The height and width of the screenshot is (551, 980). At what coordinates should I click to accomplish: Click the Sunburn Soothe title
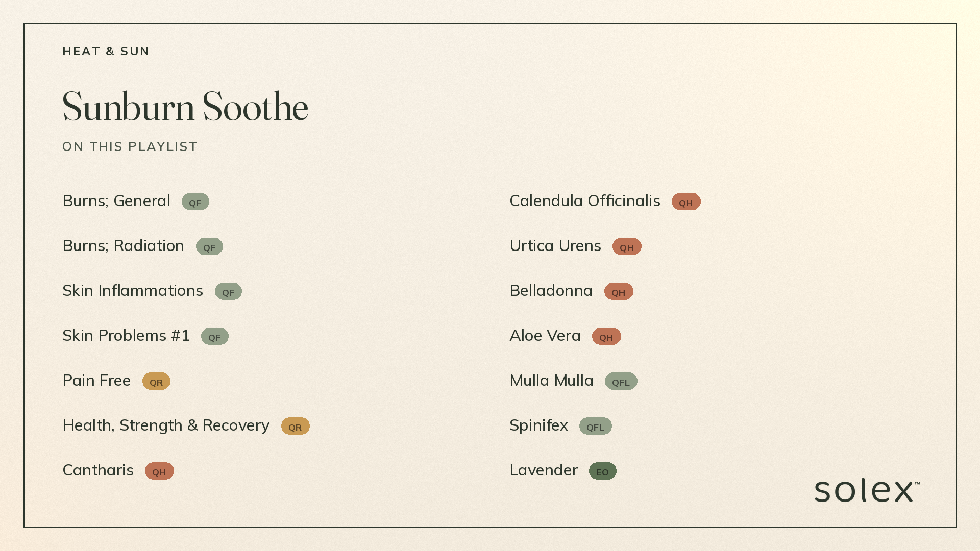click(x=185, y=107)
